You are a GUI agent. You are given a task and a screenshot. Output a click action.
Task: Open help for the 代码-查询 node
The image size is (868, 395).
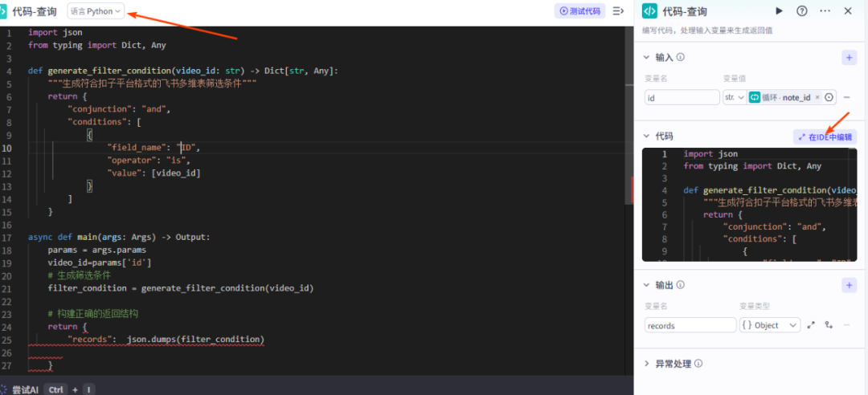[801, 10]
